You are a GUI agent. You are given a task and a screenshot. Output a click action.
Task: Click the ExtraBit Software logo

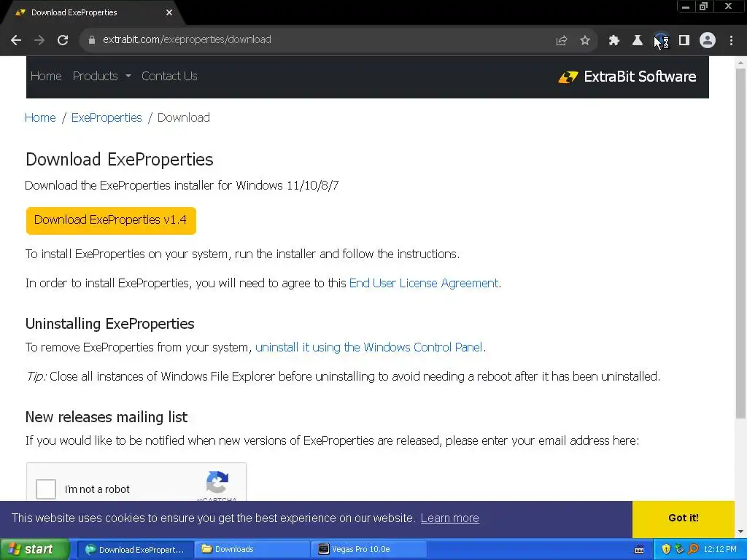(x=627, y=77)
